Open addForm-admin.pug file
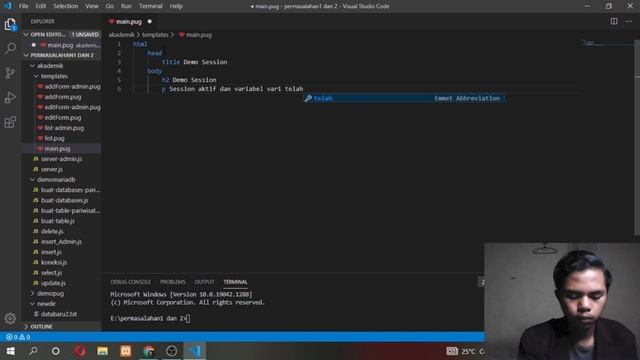Image resolution: width=640 pixels, height=360 pixels. pyautogui.click(x=72, y=87)
